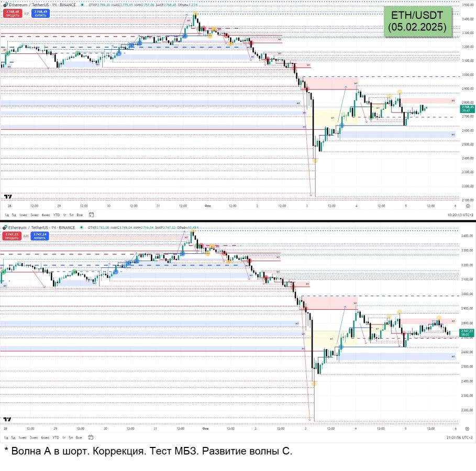Viewport: 476px width, 471px height.
Task: Select the Все range in lower chart
Action: pyautogui.click(x=79, y=437)
